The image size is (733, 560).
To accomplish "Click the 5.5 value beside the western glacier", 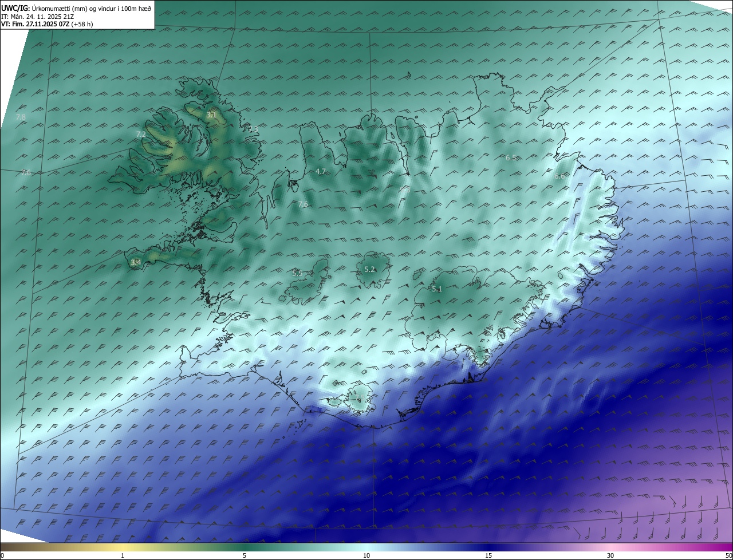I will [x=297, y=274].
